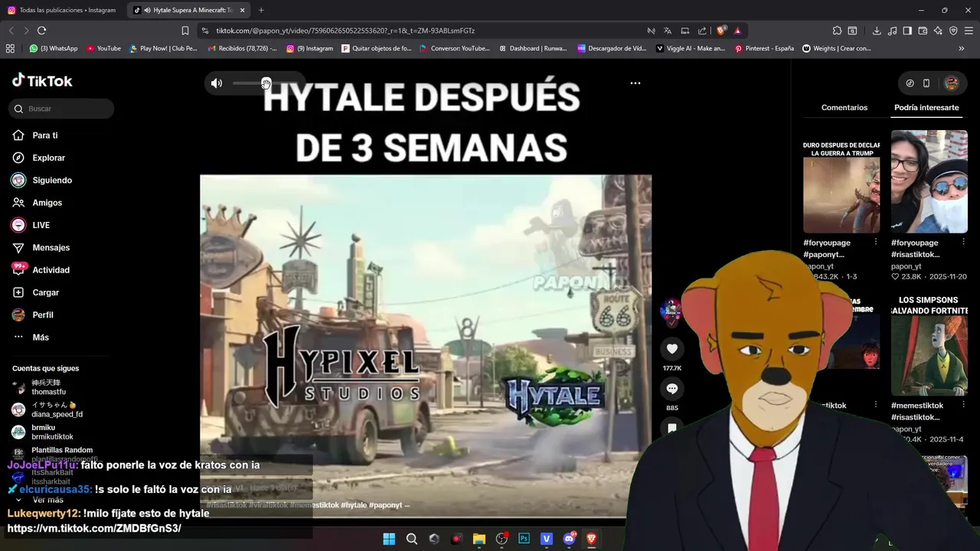Open the Siguiendo feed
The image size is (980, 551).
click(x=51, y=181)
